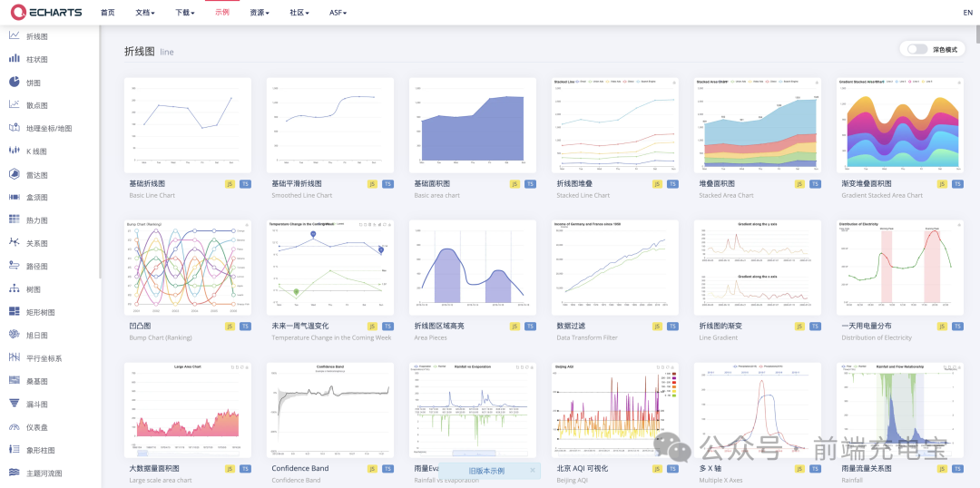Viewport: 980px width, 488px height.
Task: Open TS version of 基础折线图
Action: pyautogui.click(x=245, y=184)
